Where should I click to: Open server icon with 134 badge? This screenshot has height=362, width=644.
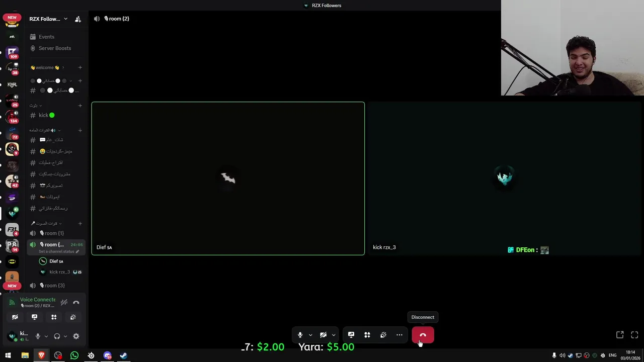(x=12, y=117)
